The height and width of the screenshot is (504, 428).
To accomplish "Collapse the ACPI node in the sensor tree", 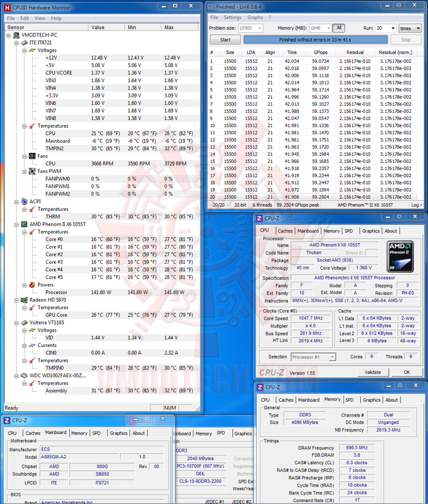I will click(17, 202).
